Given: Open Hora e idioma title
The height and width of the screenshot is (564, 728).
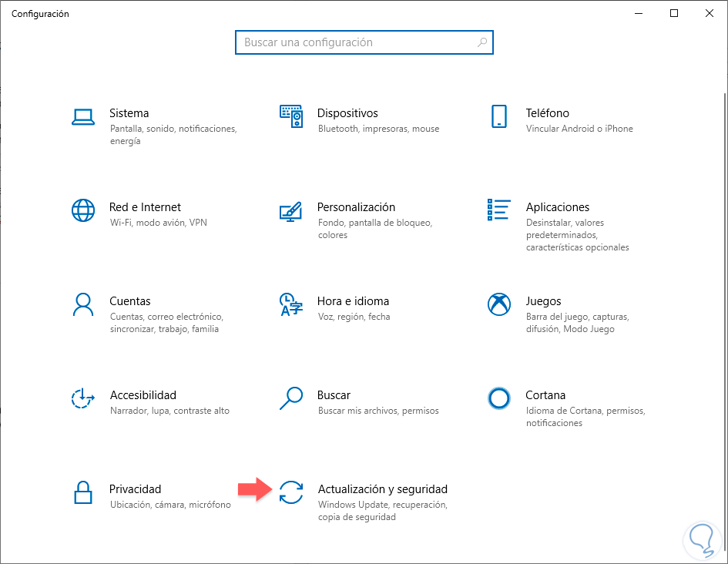Looking at the screenshot, I should pos(353,301).
